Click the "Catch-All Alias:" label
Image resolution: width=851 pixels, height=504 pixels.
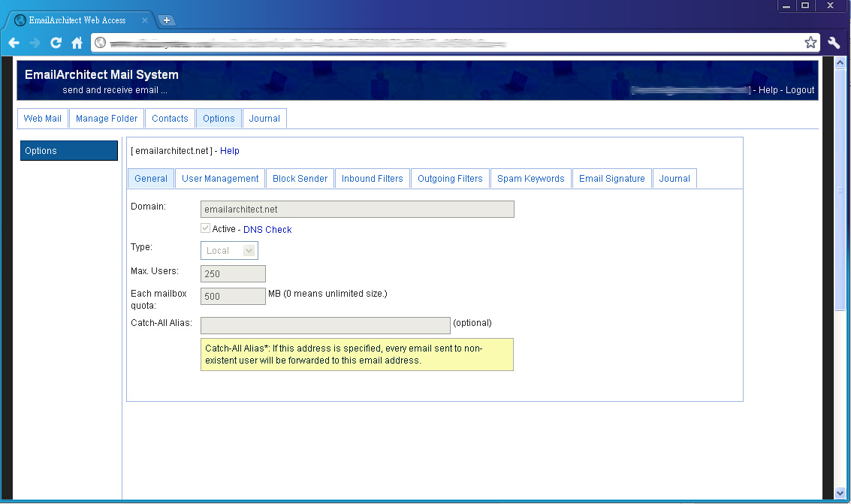(x=161, y=323)
